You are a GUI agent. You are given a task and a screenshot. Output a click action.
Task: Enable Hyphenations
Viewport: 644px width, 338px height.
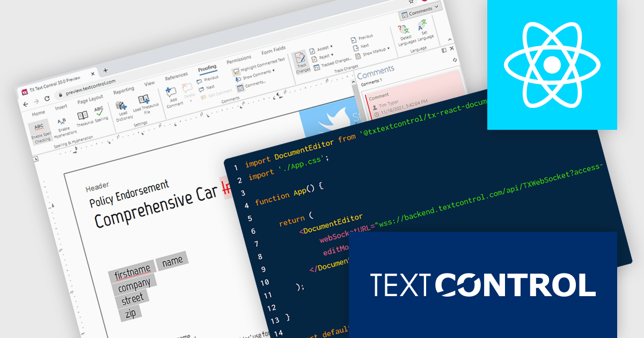tap(62, 124)
